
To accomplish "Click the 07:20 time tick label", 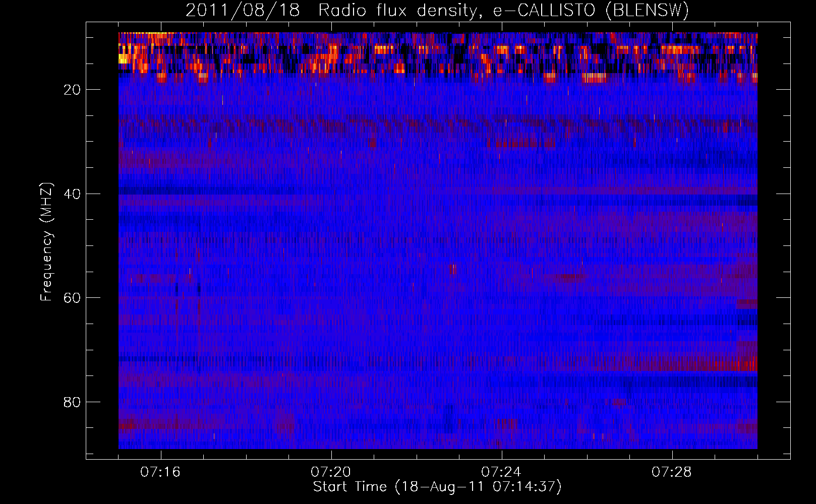I will (331, 472).
